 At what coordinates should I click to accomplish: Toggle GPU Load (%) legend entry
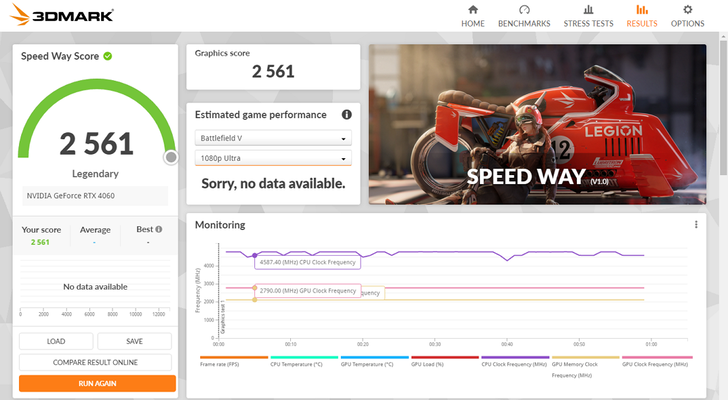[x=445, y=361]
